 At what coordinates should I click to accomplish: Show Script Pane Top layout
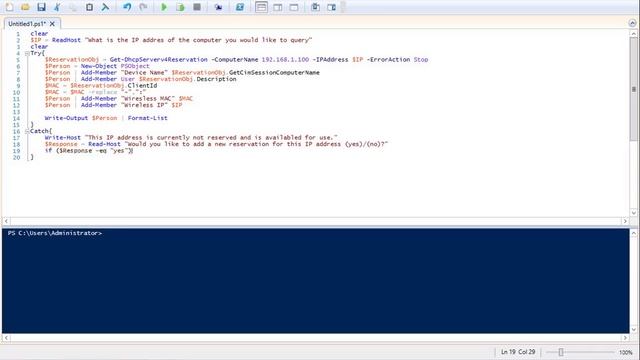[x=261, y=7]
